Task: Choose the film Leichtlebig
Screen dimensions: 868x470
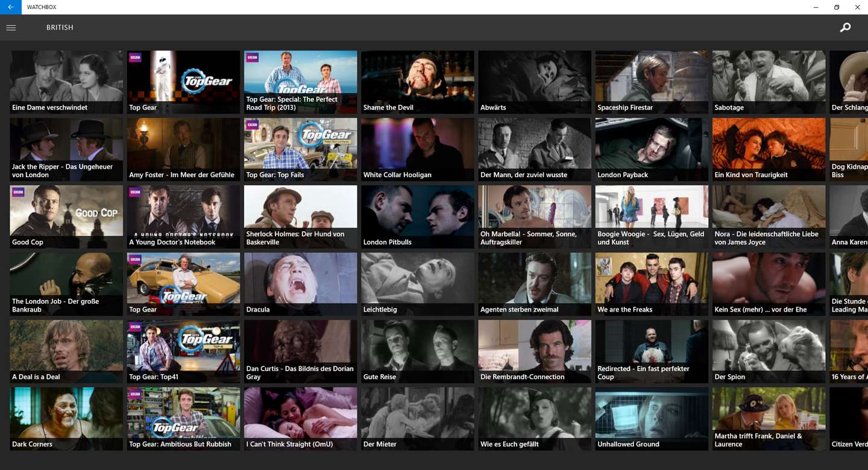Action: coord(417,284)
